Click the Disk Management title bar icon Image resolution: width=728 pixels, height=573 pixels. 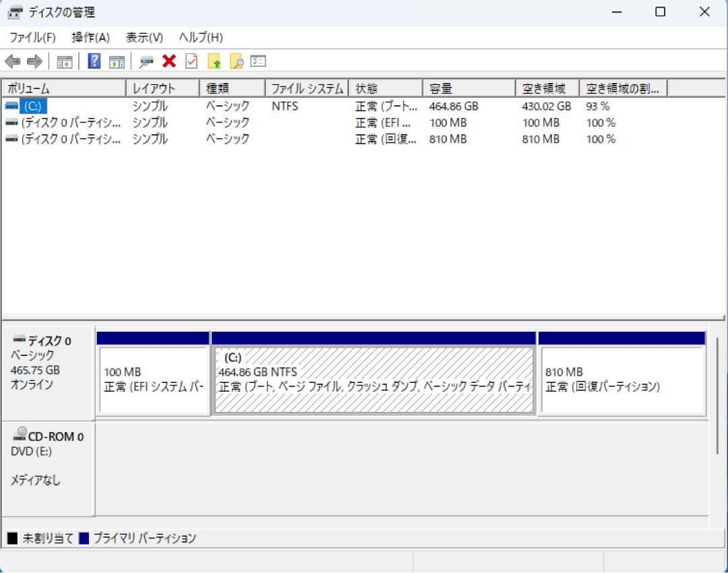pyautogui.click(x=14, y=12)
